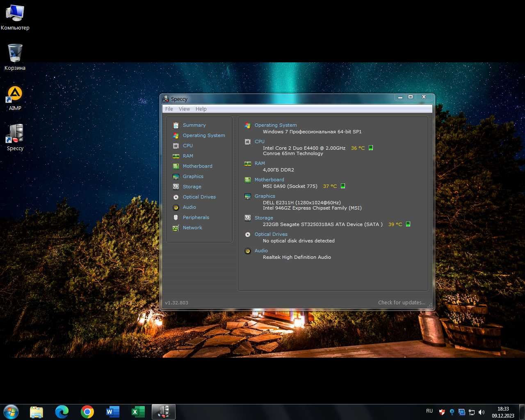The height and width of the screenshot is (420, 525).
Task: Select the Корзина recycle bin icon
Action: [x=15, y=57]
